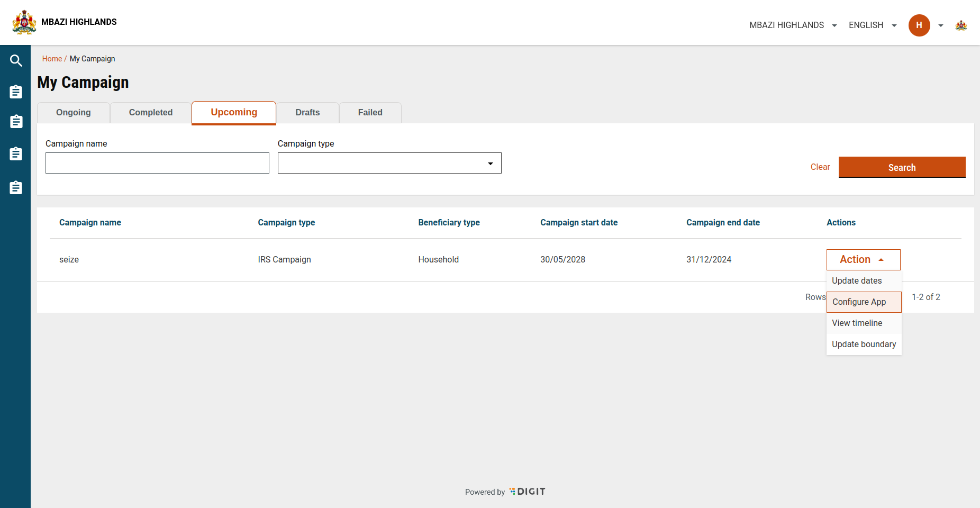Screen dimensions: 980x508
Task: Click the Mbazi Highlands emblem logo top-left
Action: pos(24,22)
